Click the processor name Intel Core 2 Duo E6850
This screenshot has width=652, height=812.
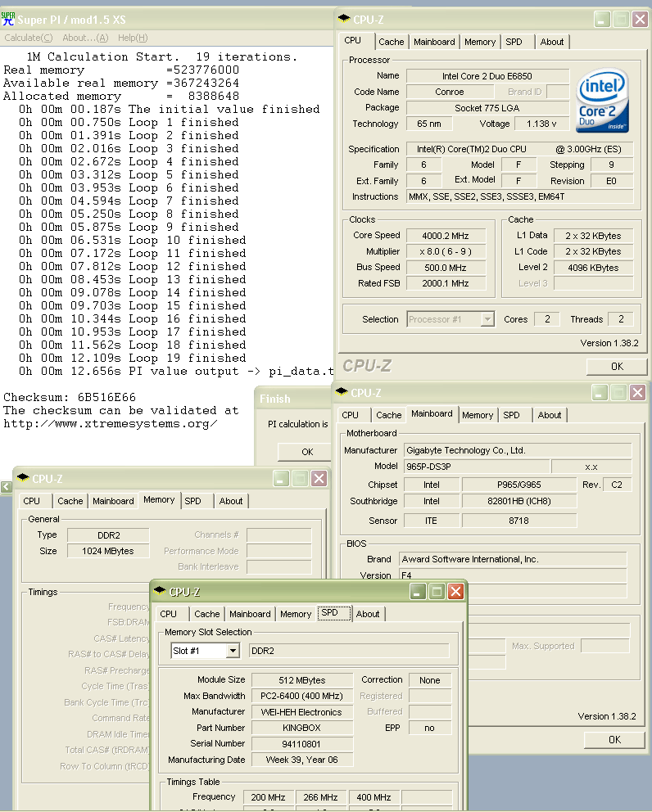tap(487, 76)
